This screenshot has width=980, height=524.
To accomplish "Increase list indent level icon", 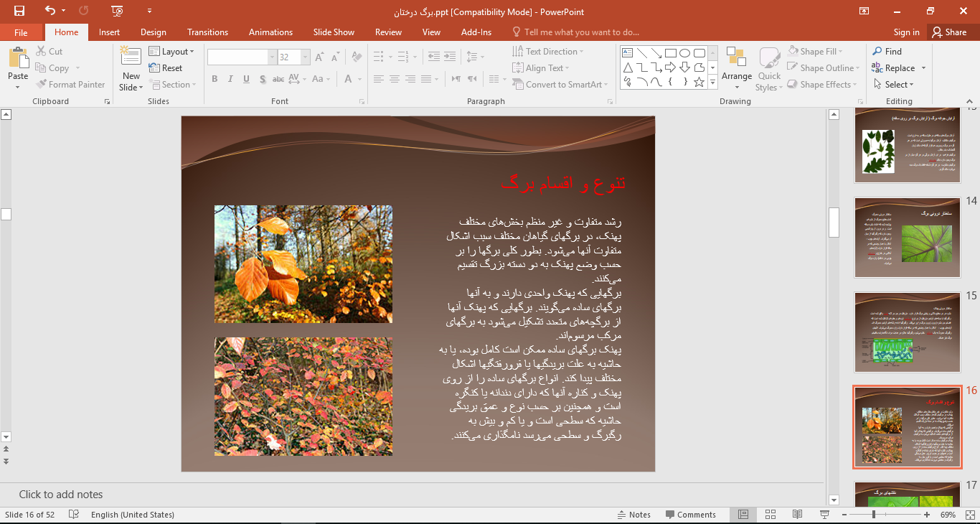I will (x=451, y=56).
